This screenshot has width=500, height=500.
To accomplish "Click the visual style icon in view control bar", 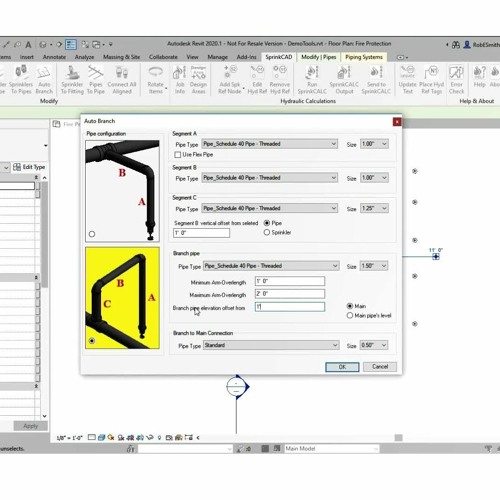I will pos(102,437).
